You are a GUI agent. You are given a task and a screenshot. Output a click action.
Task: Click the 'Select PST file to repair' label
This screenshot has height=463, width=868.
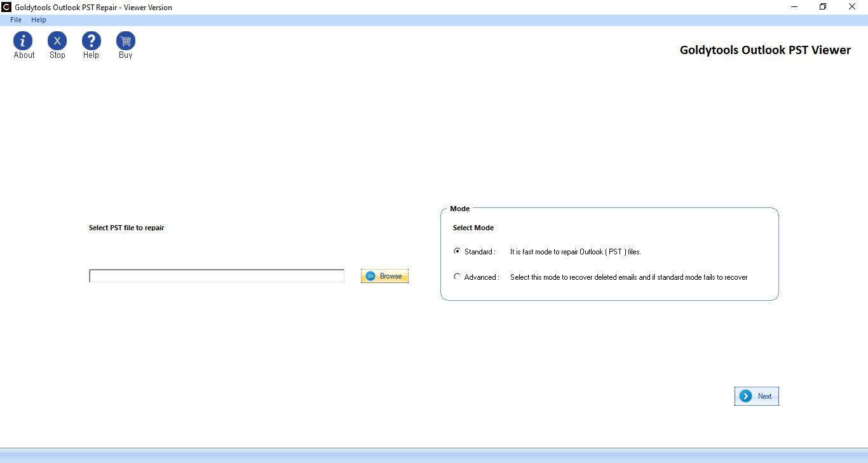tap(126, 228)
